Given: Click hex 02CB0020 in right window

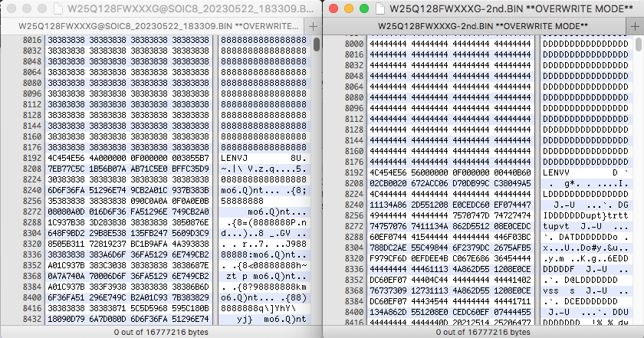Looking at the screenshot, I should pyautogui.click(x=389, y=183).
